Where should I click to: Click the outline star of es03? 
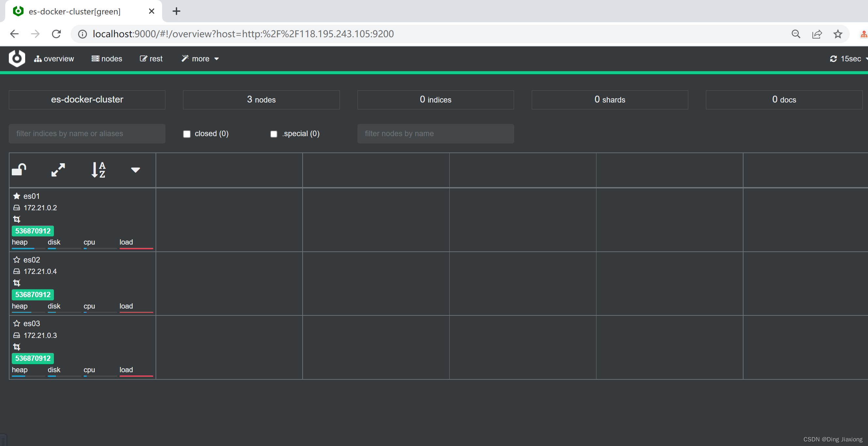click(17, 323)
